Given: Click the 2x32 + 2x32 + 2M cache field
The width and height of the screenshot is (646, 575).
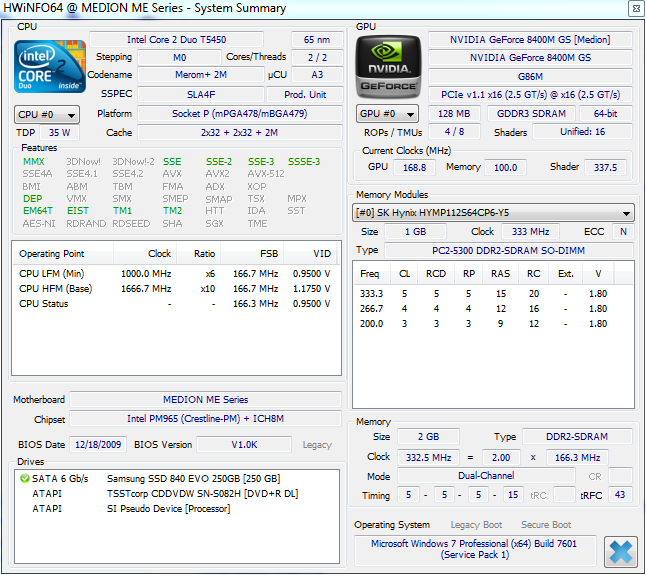Looking at the screenshot, I should (240, 133).
